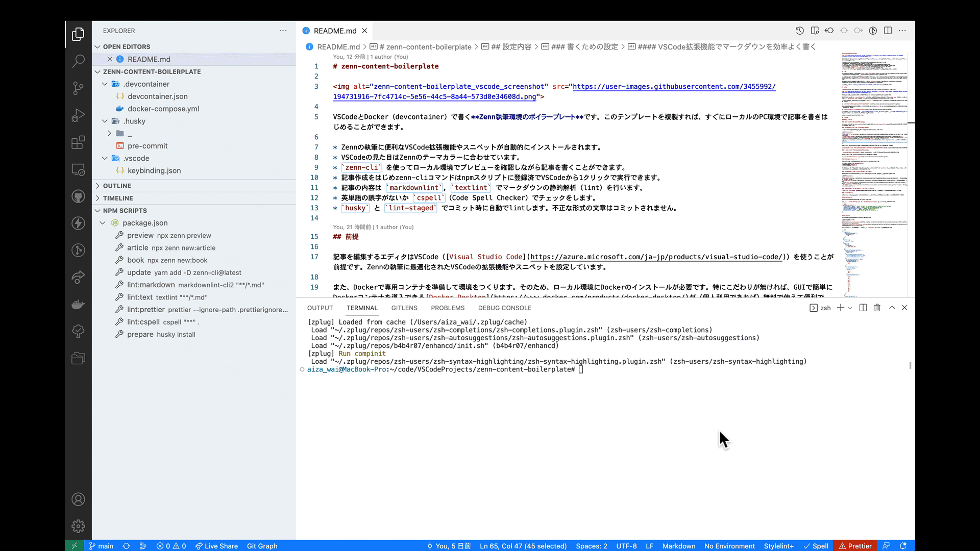Image resolution: width=980 pixels, height=551 pixels.
Task: Expand the .husky folder in explorer
Action: (x=135, y=121)
